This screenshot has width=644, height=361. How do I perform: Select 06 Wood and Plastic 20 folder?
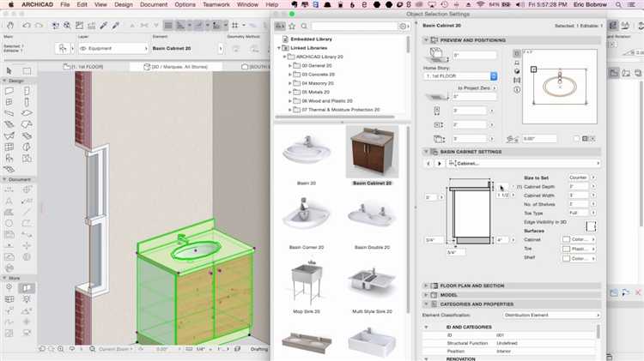(x=327, y=101)
